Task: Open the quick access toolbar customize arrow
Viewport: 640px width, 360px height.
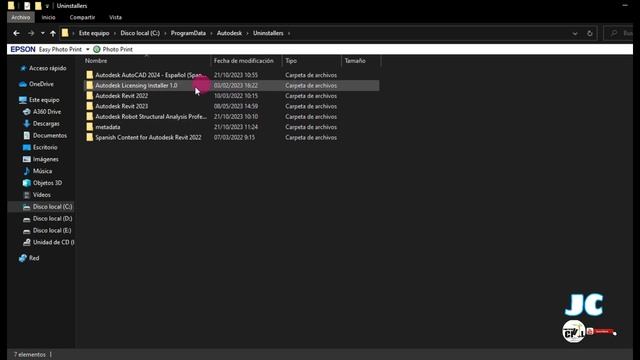Action: click(47, 6)
